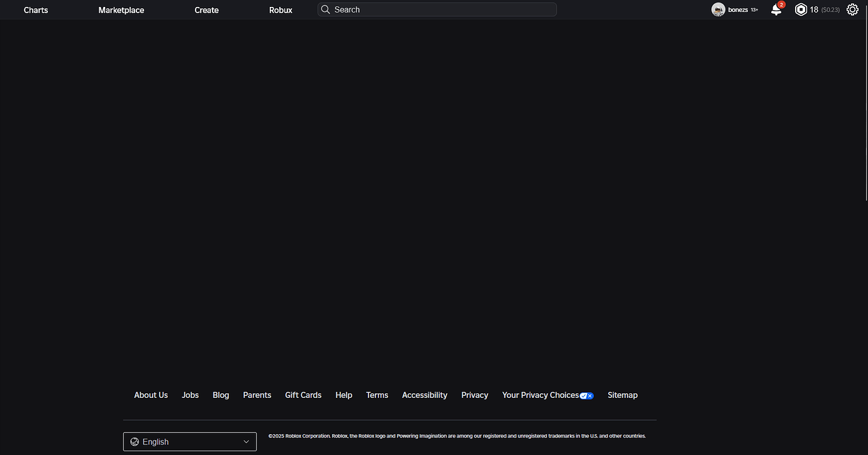This screenshot has height=455, width=868.
Task: Focus the Search input field
Action: tap(437, 9)
